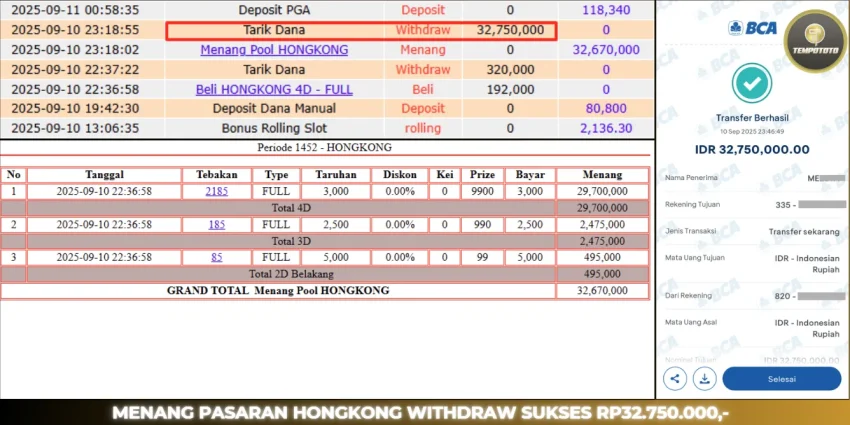This screenshot has width=850, height=425.
Task: Click the Menang column header
Action: (602, 175)
